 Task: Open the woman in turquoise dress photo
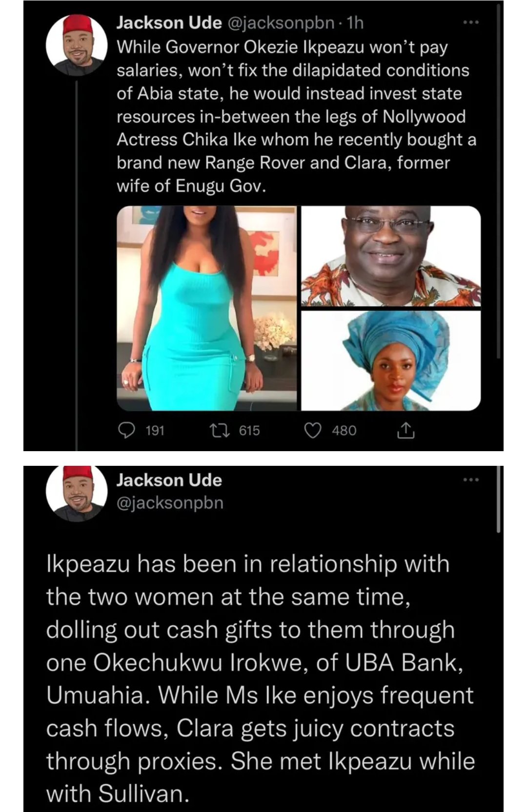(206, 308)
